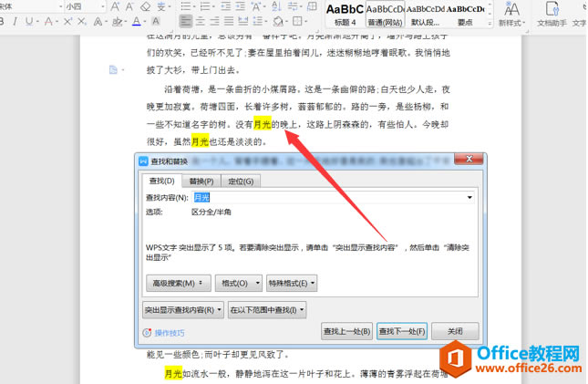The height and width of the screenshot is (384, 588).
Task: Open 突出显示查找内容(R) dropdown
Action: pos(183,310)
